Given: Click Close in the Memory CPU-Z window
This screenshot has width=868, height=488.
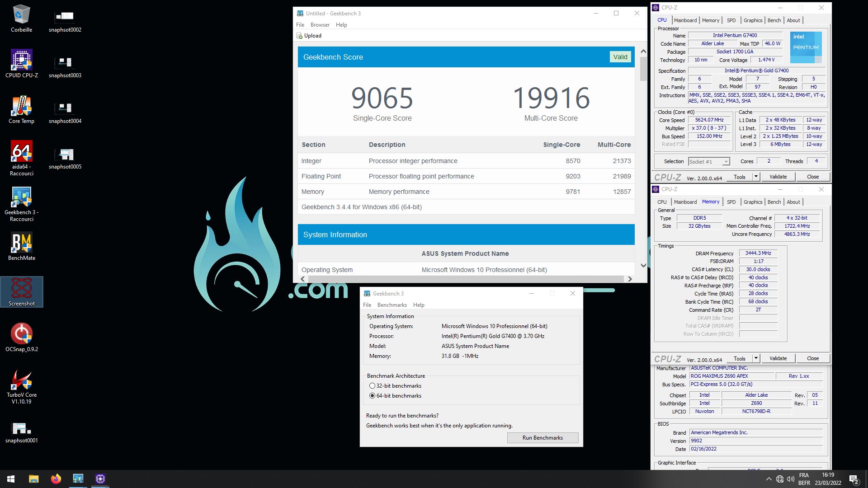Looking at the screenshot, I should pyautogui.click(x=812, y=358).
